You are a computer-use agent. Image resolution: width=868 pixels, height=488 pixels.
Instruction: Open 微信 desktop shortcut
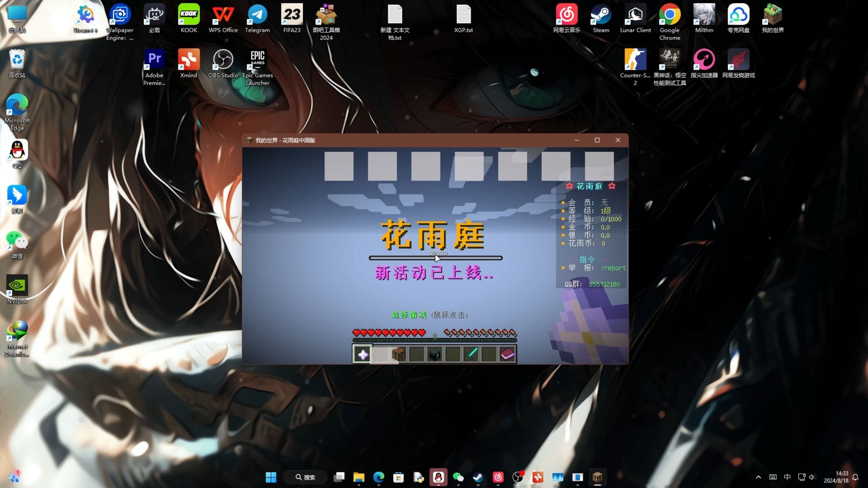(x=17, y=245)
